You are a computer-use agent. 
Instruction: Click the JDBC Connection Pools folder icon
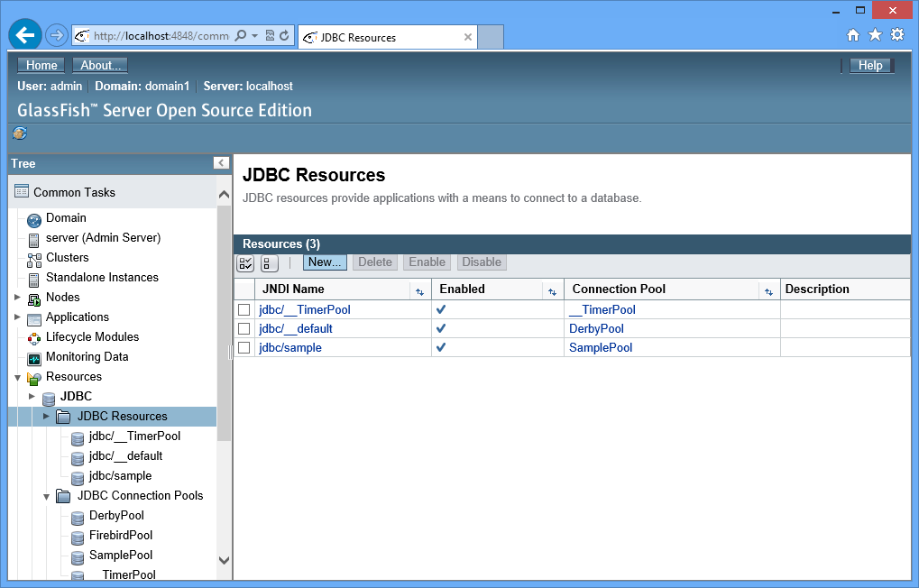coord(63,496)
